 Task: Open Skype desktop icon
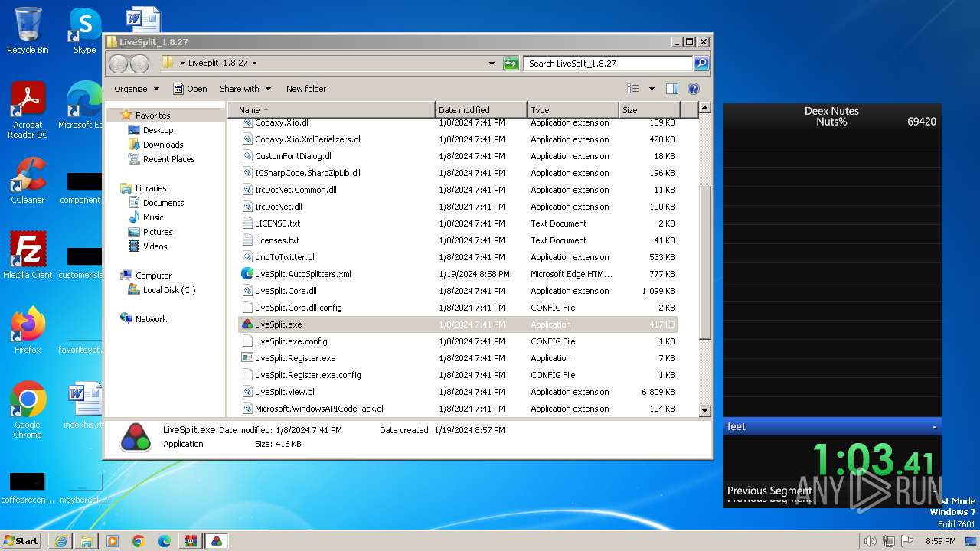(x=84, y=31)
